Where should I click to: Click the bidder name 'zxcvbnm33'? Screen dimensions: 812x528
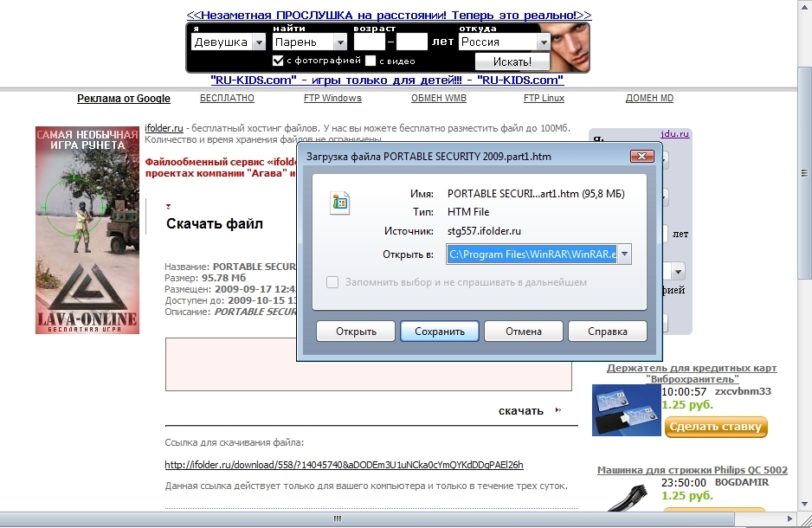(743, 391)
